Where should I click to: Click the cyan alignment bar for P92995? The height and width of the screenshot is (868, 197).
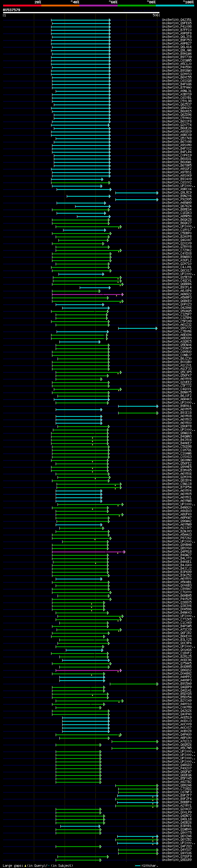click(137, 200)
